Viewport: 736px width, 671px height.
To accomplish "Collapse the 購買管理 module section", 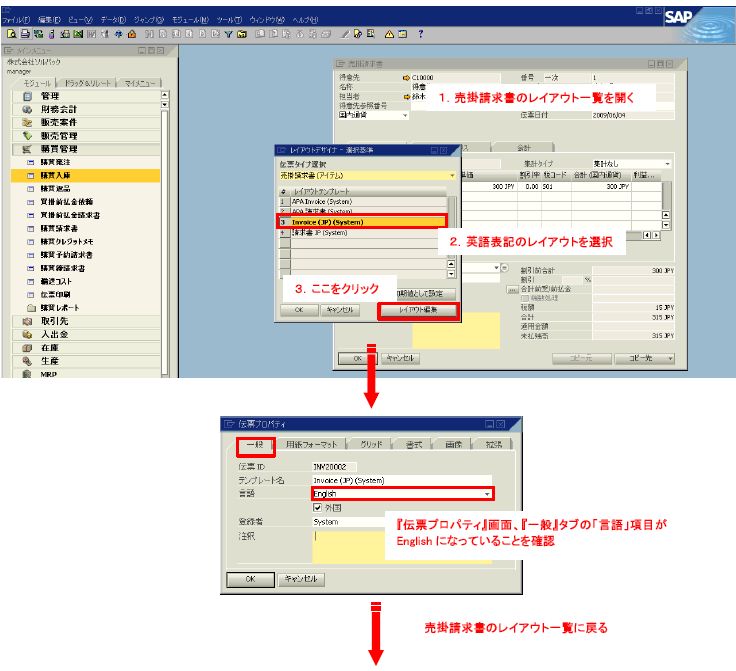I will (86, 149).
